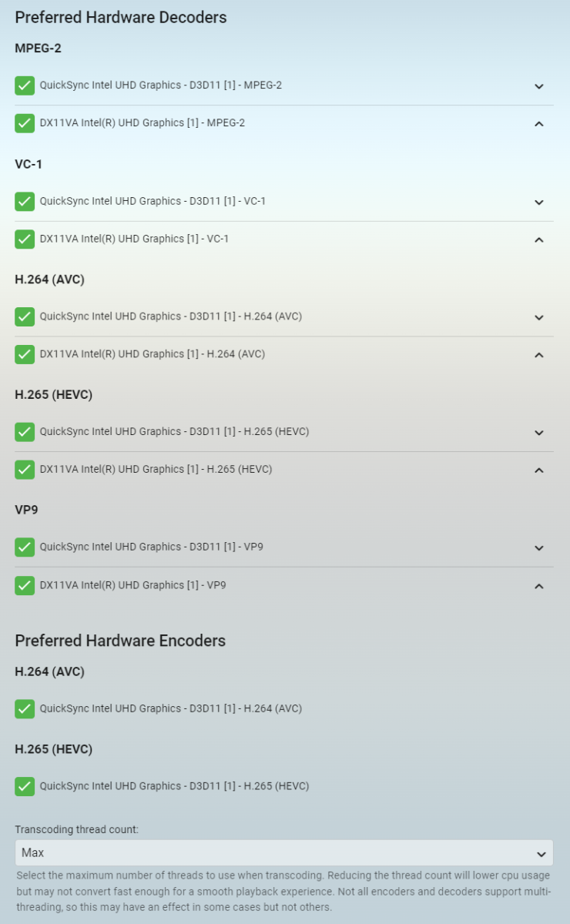Click the DX11VA H.264 (AVC) decoder label

click(x=153, y=354)
